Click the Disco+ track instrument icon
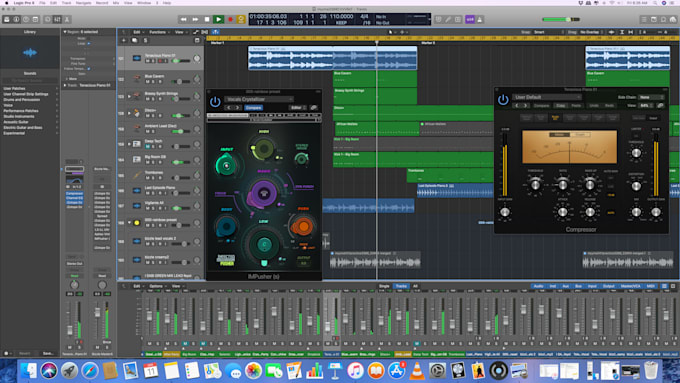Viewport: 680px width, 383px height. [137, 113]
